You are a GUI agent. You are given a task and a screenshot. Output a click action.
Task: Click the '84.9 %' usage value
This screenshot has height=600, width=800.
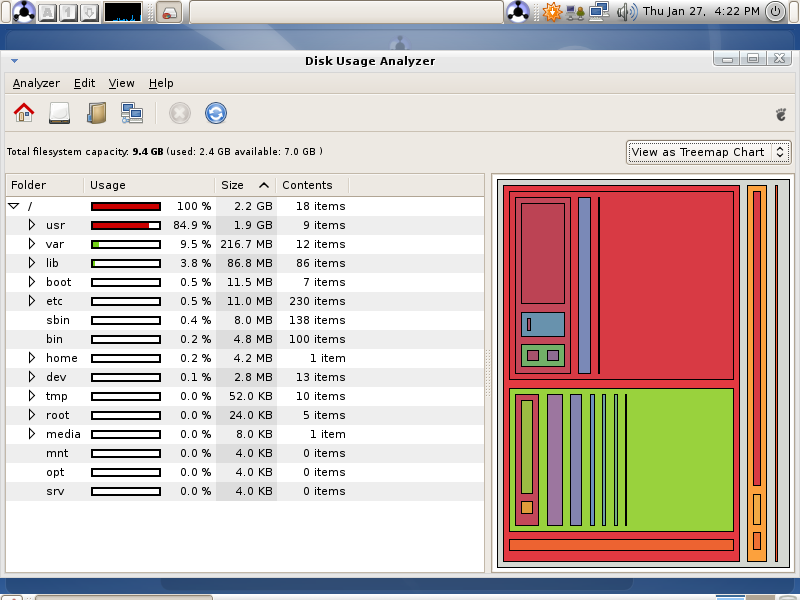[192, 225]
